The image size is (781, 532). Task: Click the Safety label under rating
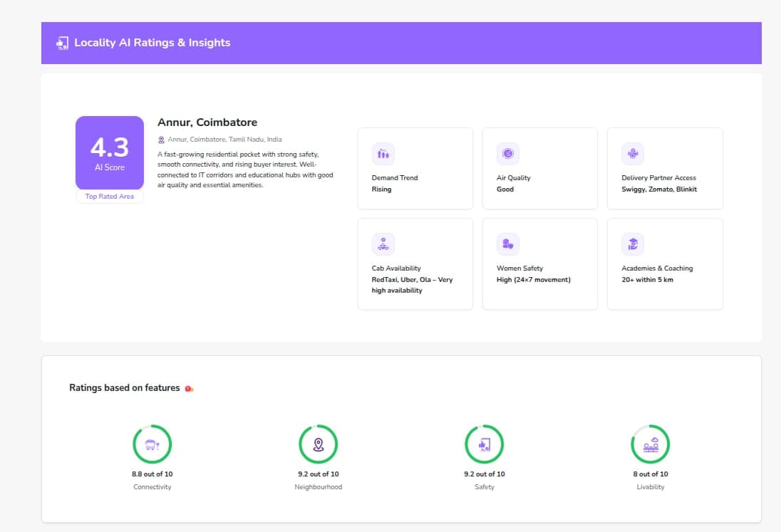(x=484, y=487)
